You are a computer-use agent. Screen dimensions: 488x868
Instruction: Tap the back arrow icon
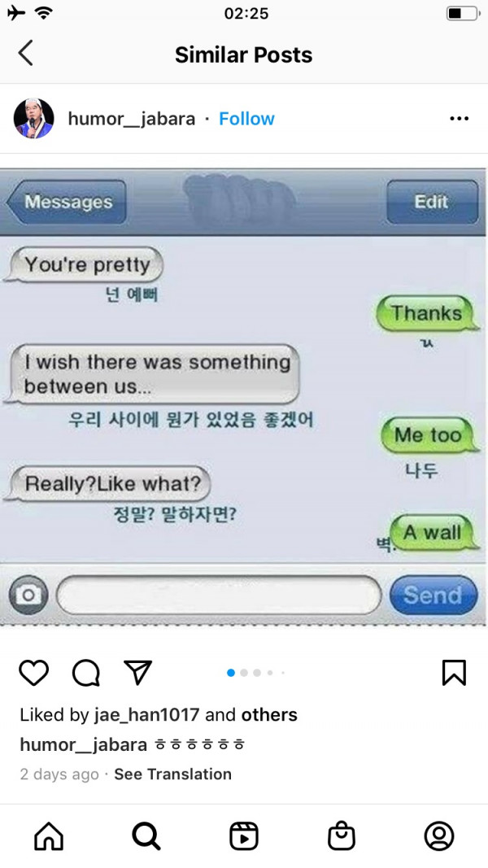(25, 54)
